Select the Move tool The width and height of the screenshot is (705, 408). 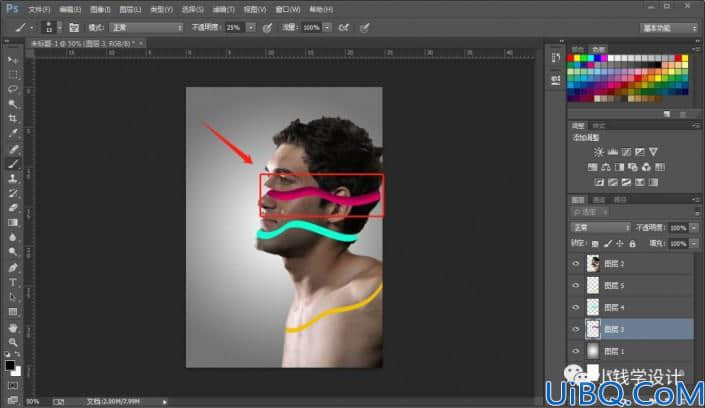(x=13, y=60)
